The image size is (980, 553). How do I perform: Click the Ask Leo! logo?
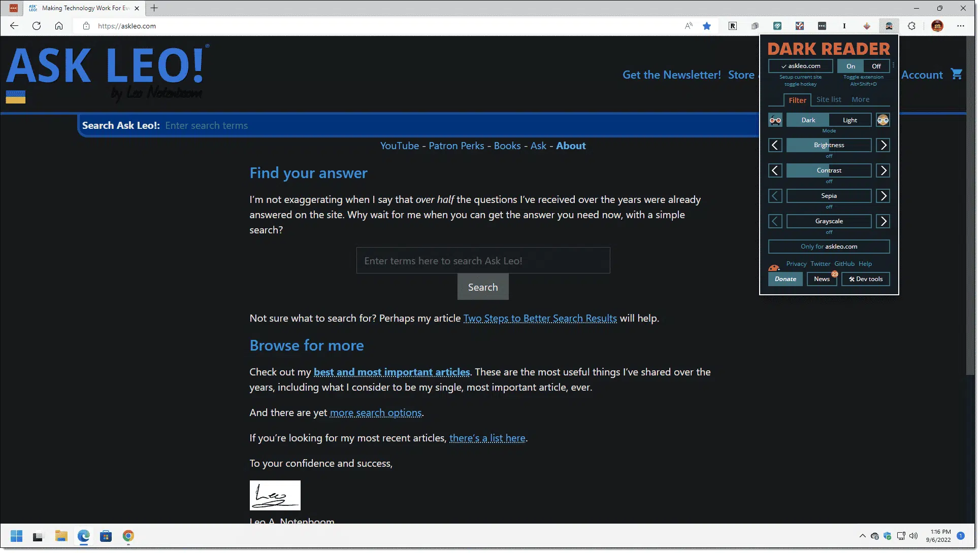[x=108, y=75]
